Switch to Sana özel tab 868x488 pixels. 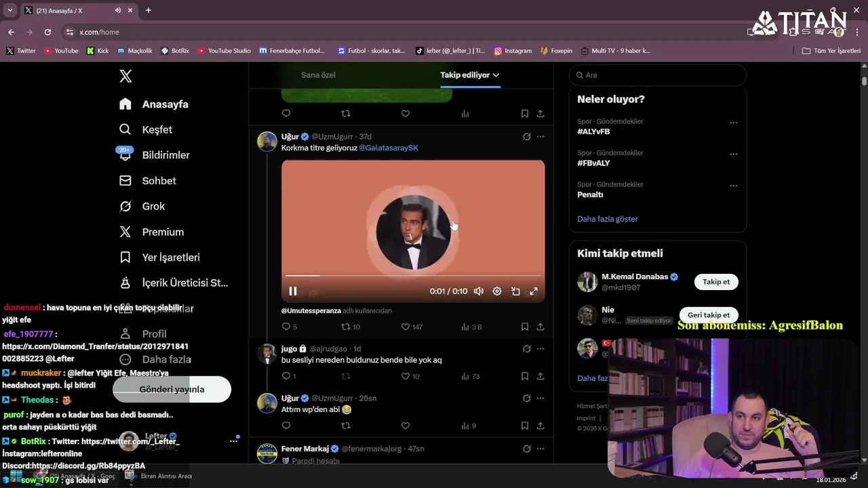318,75
